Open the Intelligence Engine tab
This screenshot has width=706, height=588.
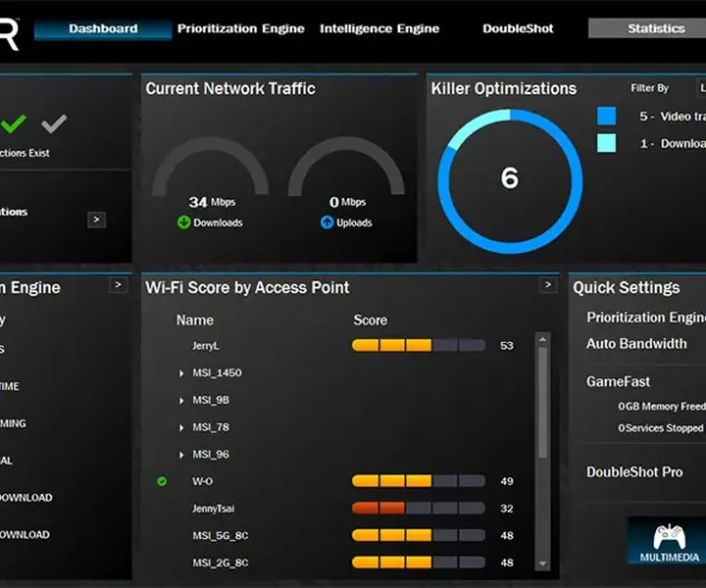[379, 28]
